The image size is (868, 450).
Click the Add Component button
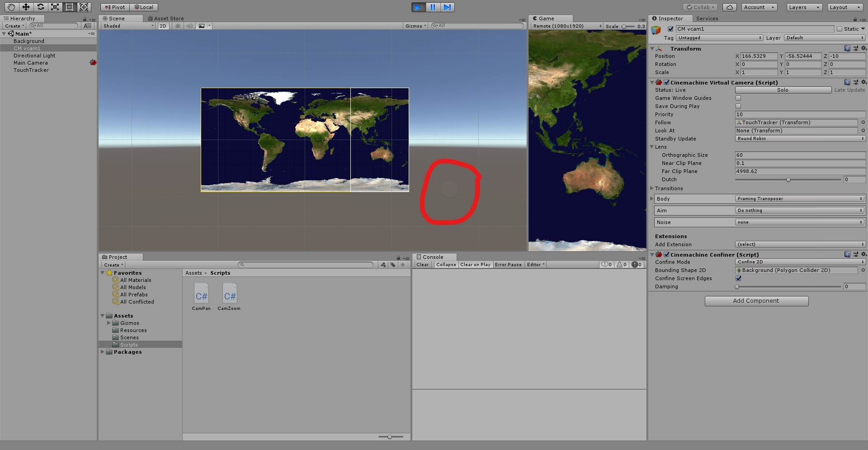pyautogui.click(x=756, y=300)
